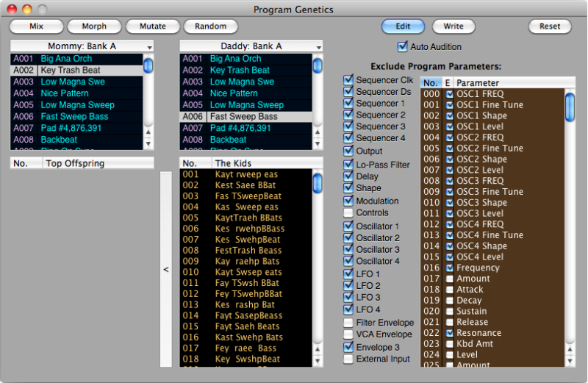The height and width of the screenshot is (383, 588).
Task: Open the Mommy: Bank A dropdown
Action: (x=82, y=46)
